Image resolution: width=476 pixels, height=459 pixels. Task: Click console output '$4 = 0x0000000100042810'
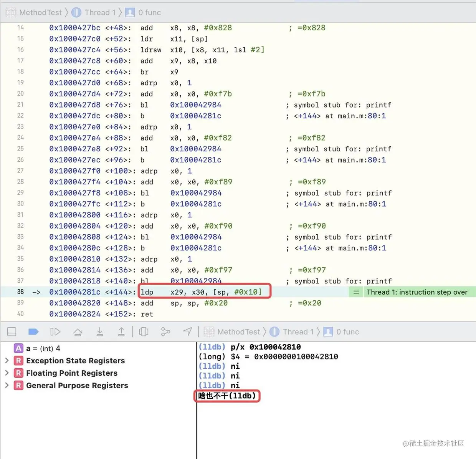[284, 356]
